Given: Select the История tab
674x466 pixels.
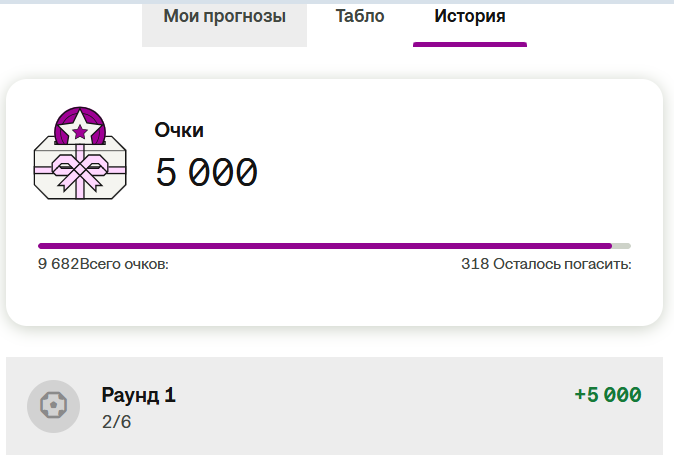Looking at the screenshot, I should click(x=469, y=17).
